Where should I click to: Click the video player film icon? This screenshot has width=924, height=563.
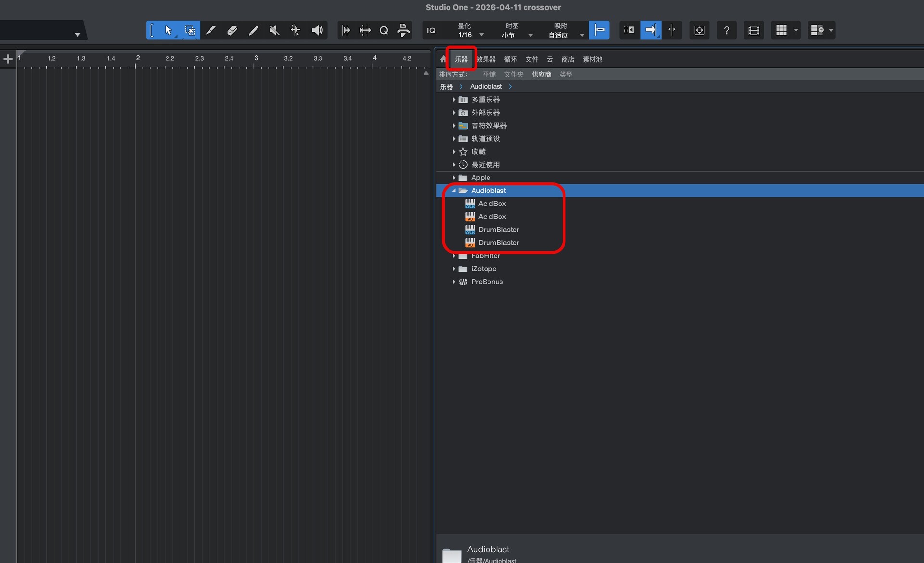pyautogui.click(x=754, y=30)
